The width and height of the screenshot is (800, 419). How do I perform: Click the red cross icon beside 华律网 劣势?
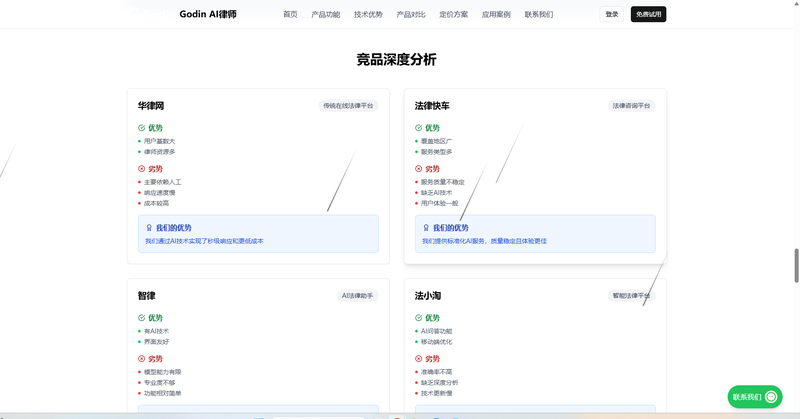click(141, 168)
